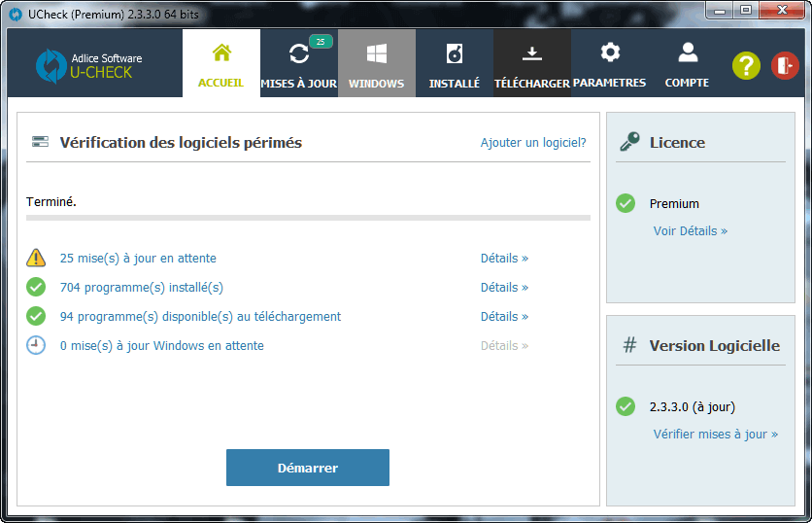Click the red exit door icon
The image size is (812, 523).
(784, 65)
